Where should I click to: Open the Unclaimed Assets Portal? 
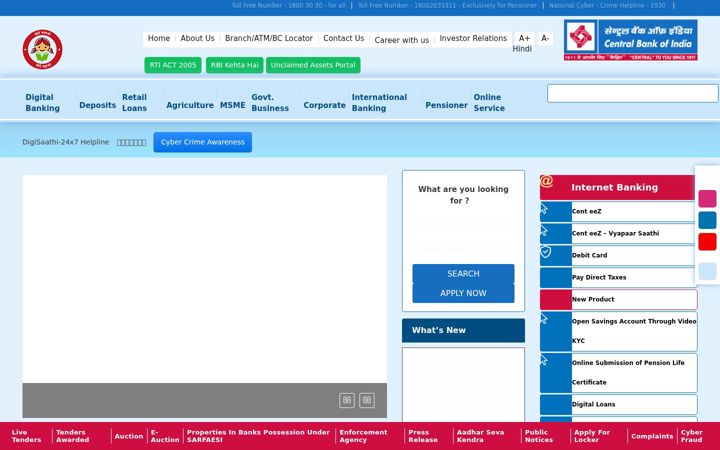click(x=313, y=65)
